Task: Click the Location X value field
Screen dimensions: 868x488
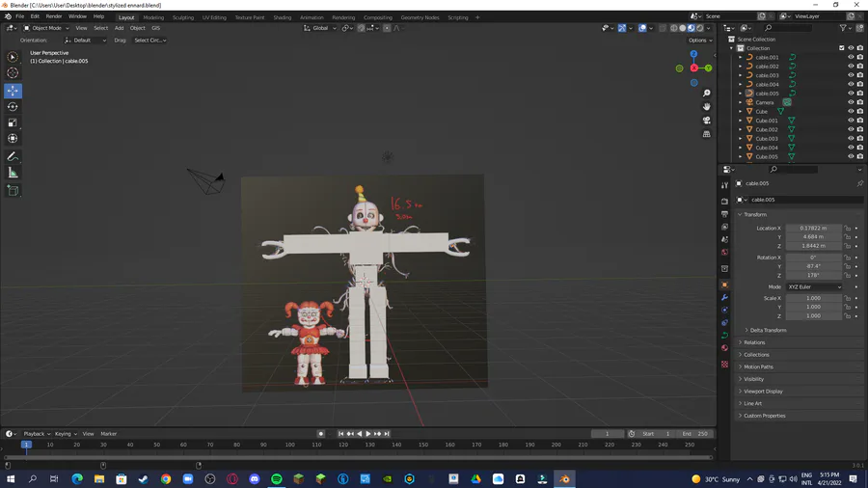Action: tap(813, 228)
